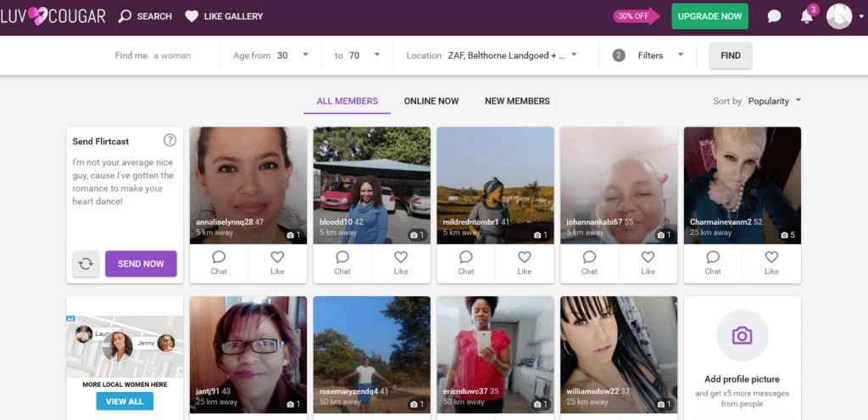Send the Flirtcast with Send Now
The image size is (868, 420).
click(x=142, y=264)
